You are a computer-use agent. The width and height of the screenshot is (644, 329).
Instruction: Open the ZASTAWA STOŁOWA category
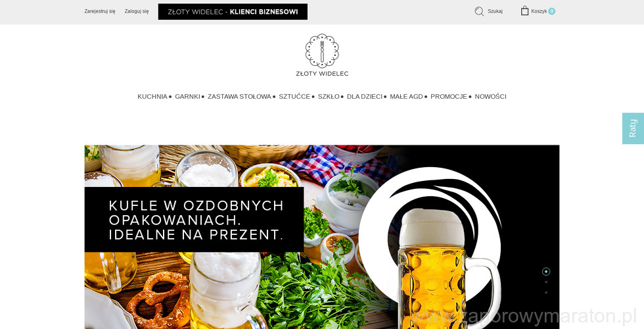[239, 97]
